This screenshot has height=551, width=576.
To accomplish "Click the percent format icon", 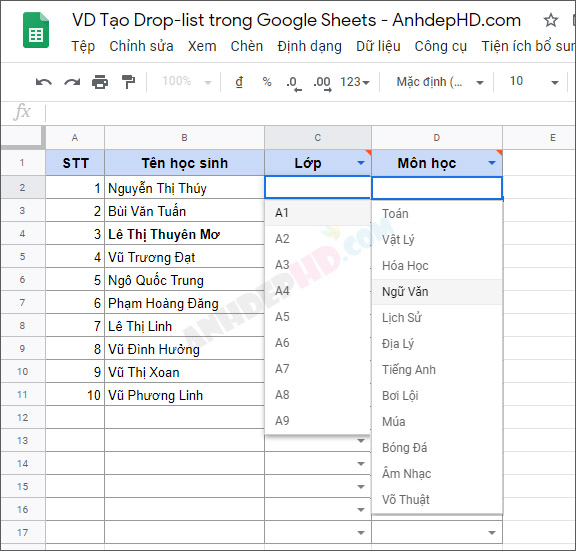I will [267, 81].
